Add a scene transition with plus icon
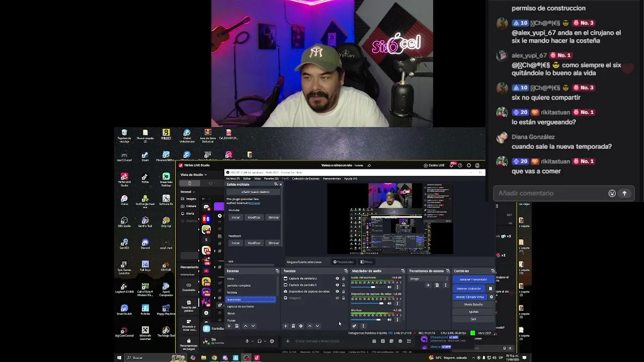Screen dimensions: 644x362 point(428,285)
